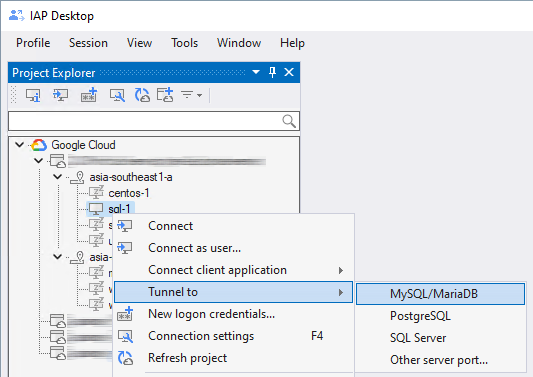Screen dimensions: 533x377
Task: Click the IAP Desktop app icon
Action: point(16,16)
